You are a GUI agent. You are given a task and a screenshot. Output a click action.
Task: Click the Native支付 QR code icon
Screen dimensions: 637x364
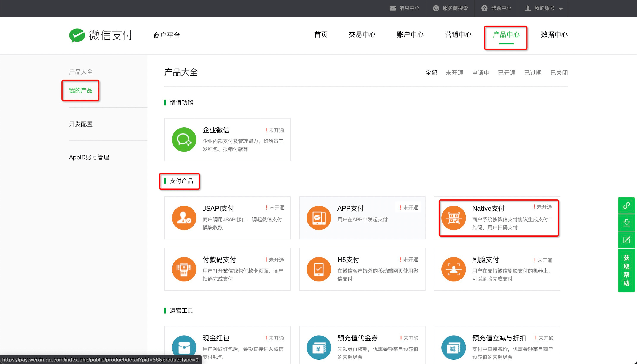pos(453,218)
